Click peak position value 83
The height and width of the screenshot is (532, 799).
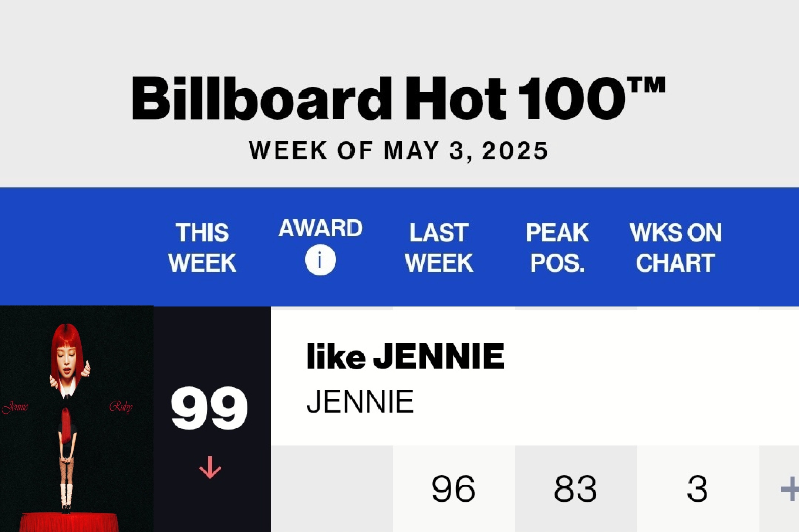click(576, 489)
